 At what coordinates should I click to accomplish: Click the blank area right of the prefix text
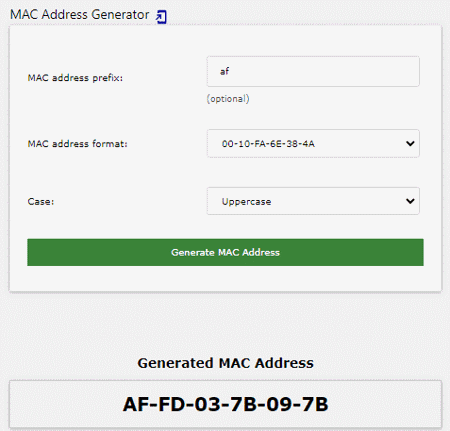[323, 71]
